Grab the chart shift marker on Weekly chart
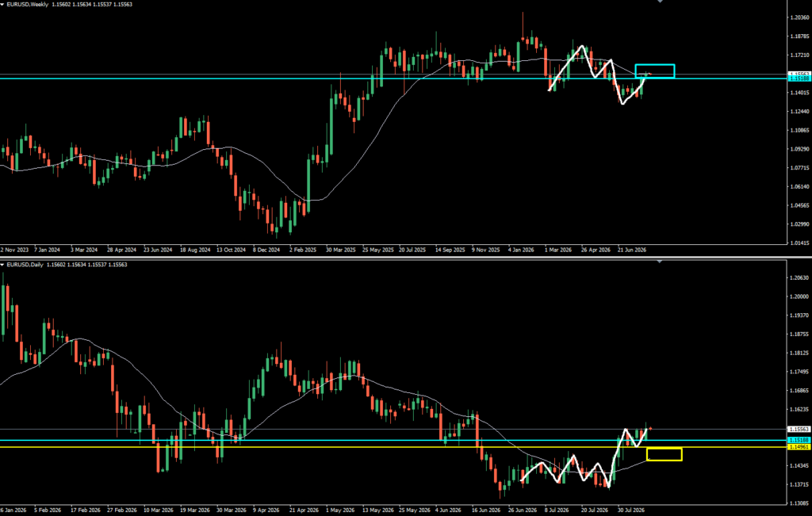The image size is (812, 516). tap(660, 2)
